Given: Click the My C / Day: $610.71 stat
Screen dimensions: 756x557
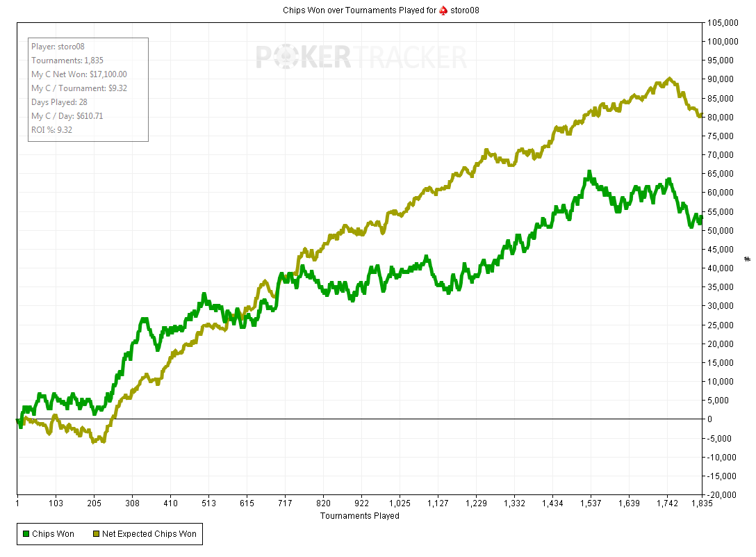Looking at the screenshot, I should pyautogui.click(x=67, y=116).
